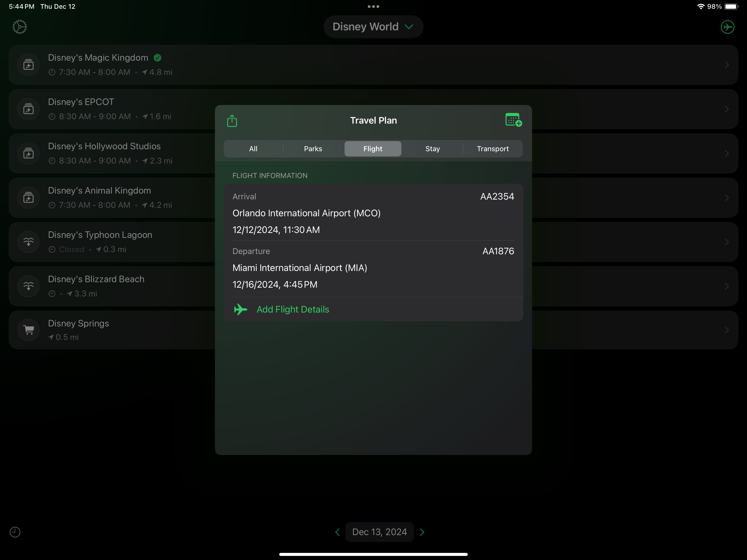Go to the next day arrow
The height and width of the screenshot is (560, 747).
(422, 532)
